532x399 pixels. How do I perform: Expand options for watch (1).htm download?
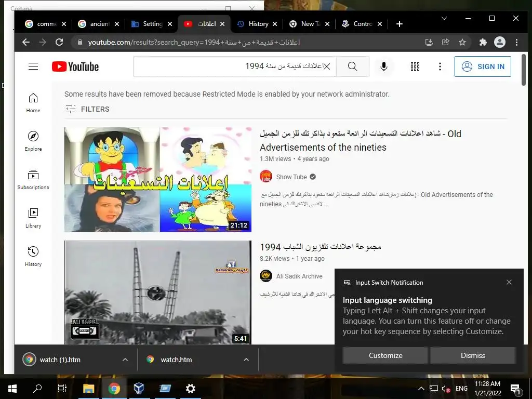click(x=125, y=360)
